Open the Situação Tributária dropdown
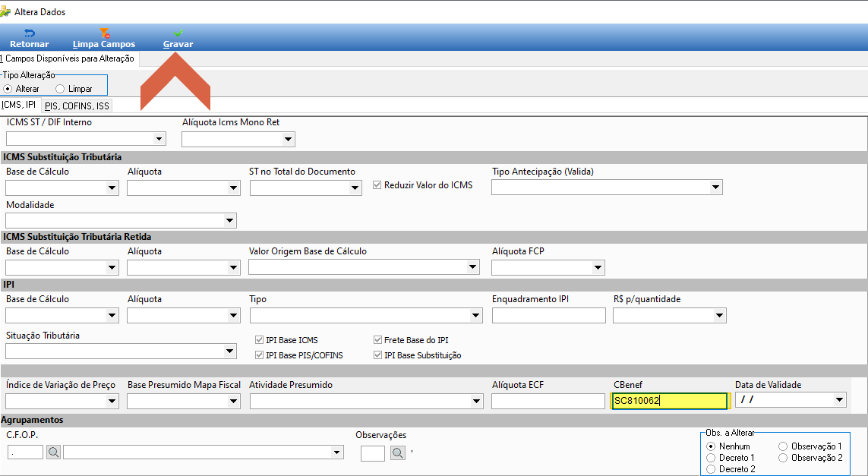The height and width of the screenshot is (476, 868). coord(230,351)
